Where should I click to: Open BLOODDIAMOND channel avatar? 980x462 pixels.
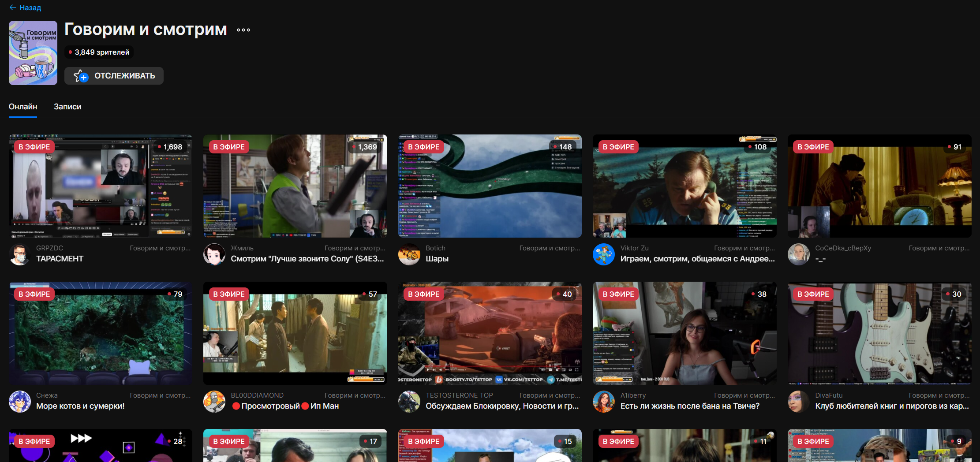click(214, 402)
